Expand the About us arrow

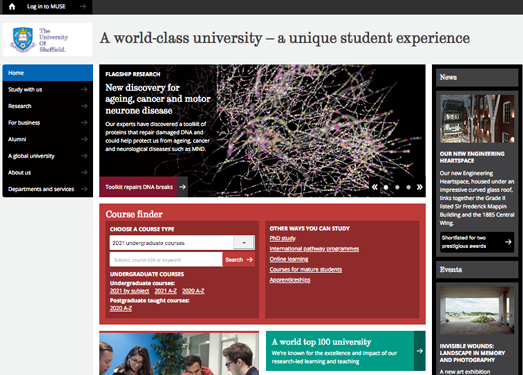coord(84,172)
